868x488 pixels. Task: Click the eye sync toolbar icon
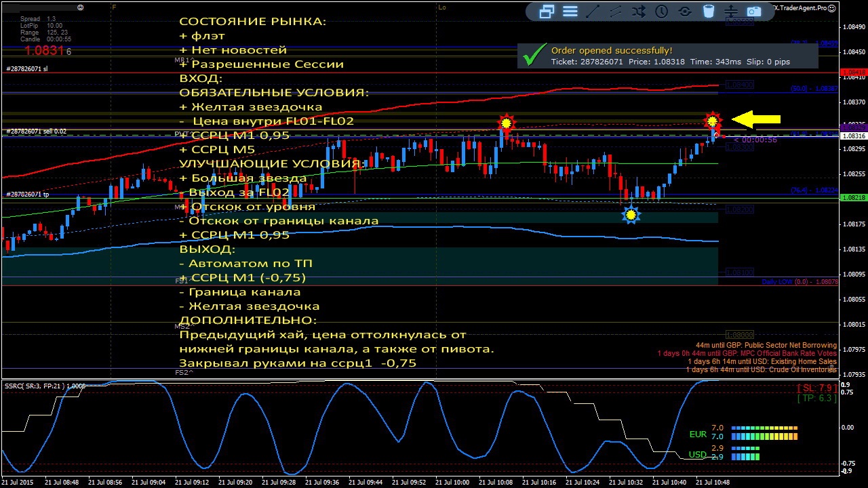tap(685, 11)
